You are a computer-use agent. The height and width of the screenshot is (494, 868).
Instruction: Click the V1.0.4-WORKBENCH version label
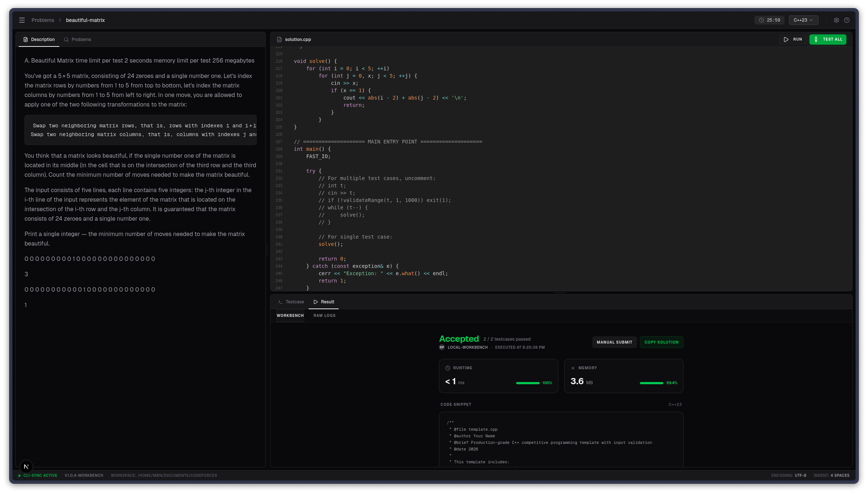pyautogui.click(x=84, y=476)
